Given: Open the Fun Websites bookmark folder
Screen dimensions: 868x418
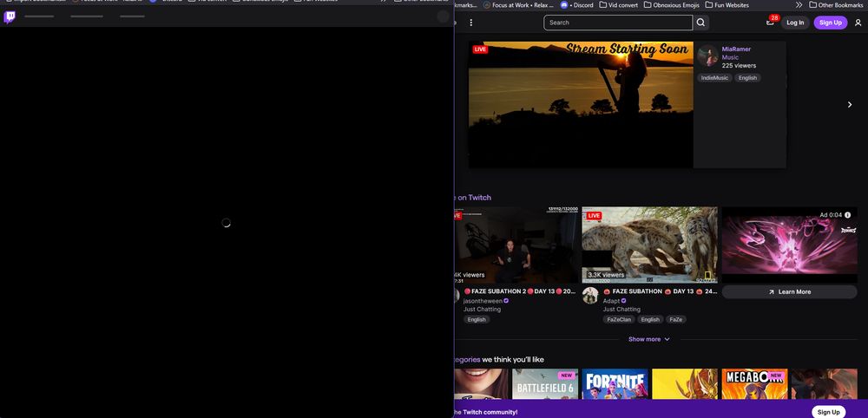Looking at the screenshot, I should pos(727,5).
